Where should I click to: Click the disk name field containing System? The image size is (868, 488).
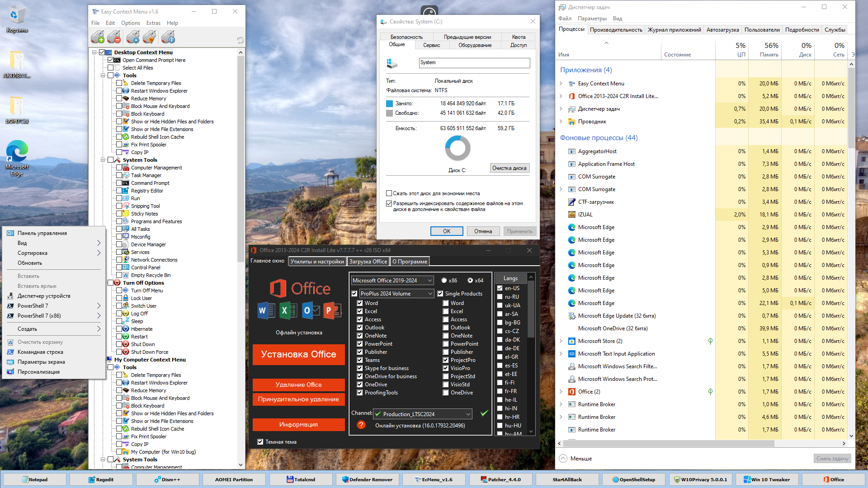click(x=474, y=63)
